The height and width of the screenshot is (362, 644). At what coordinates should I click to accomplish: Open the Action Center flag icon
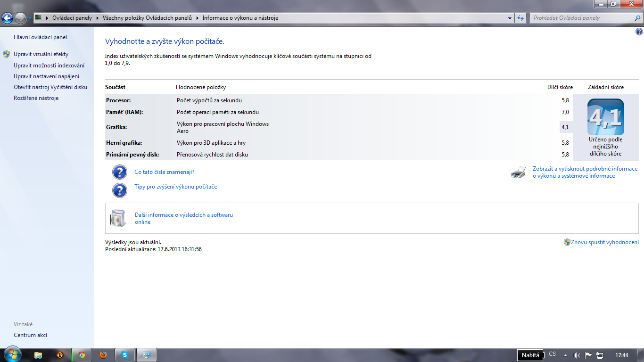coord(588,355)
